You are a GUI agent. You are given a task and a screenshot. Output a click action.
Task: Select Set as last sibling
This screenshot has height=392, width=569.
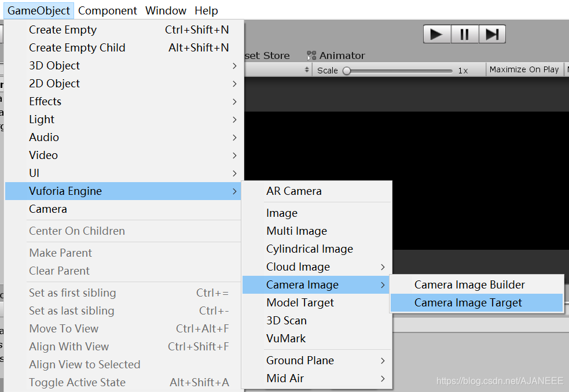click(x=123, y=311)
